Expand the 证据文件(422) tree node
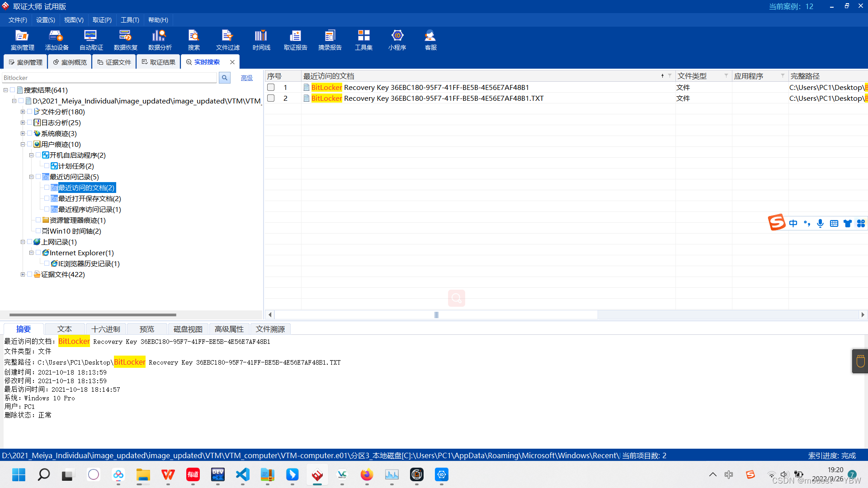Viewport: 868px width, 488px height. (23, 274)
